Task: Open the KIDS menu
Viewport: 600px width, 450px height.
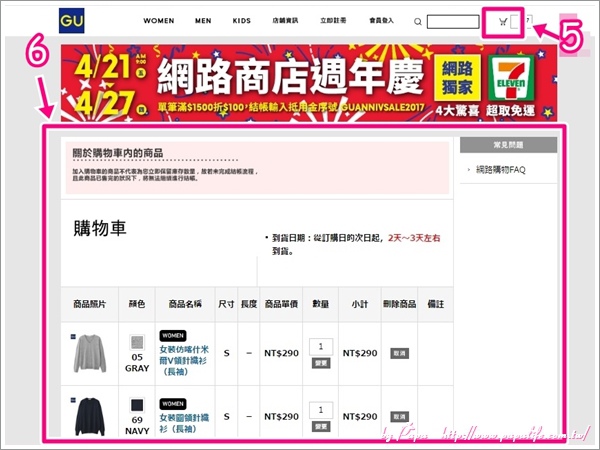Action: (242, 21)
